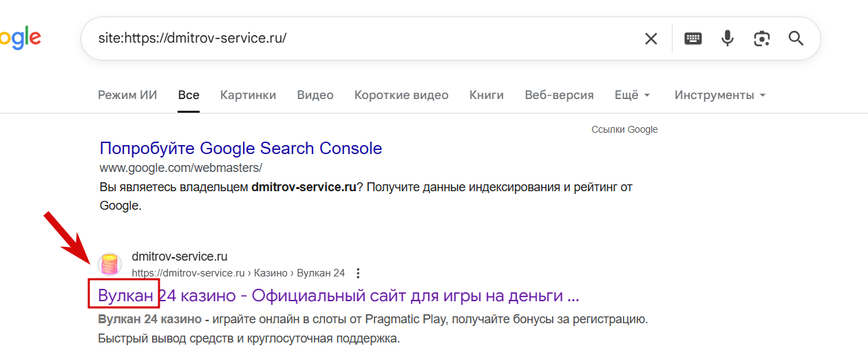868x359 pixels.
Task: Clear the search query with X
Action: tap(650, 39)
